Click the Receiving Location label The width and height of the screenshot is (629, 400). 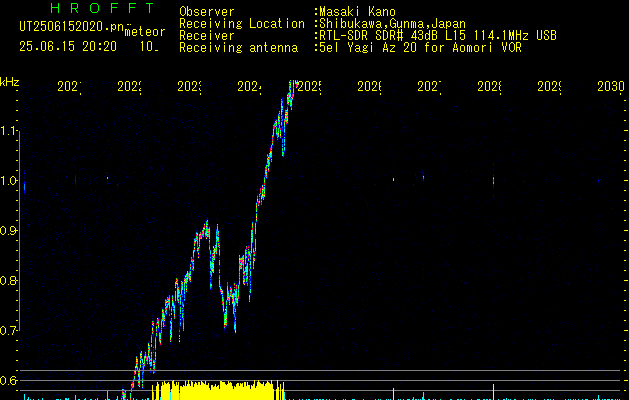pos(242,24)
